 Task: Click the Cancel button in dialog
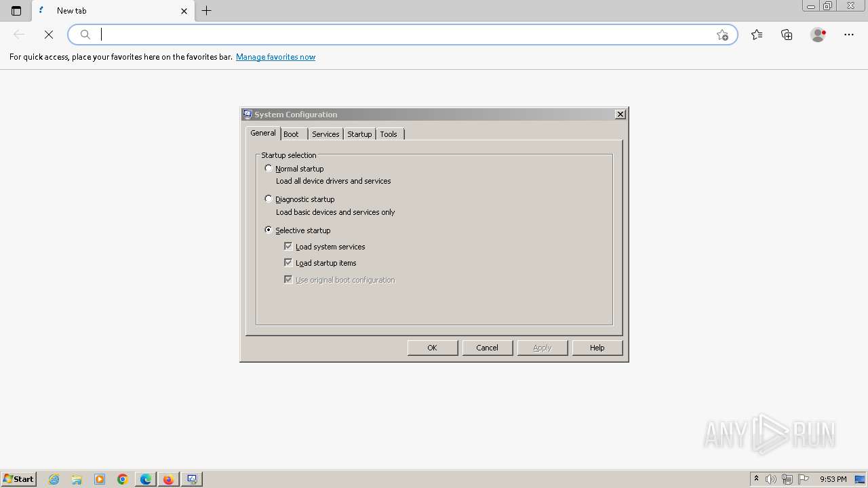coord(487,348)
